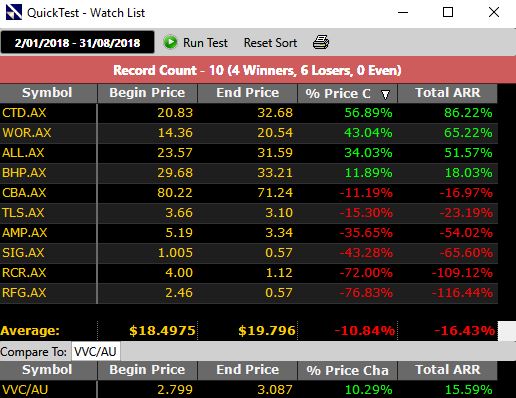Viewport: 516px width, 398px height.
Task: Click SIG.AX begin price 1.005
Action: tap(175, 253)
